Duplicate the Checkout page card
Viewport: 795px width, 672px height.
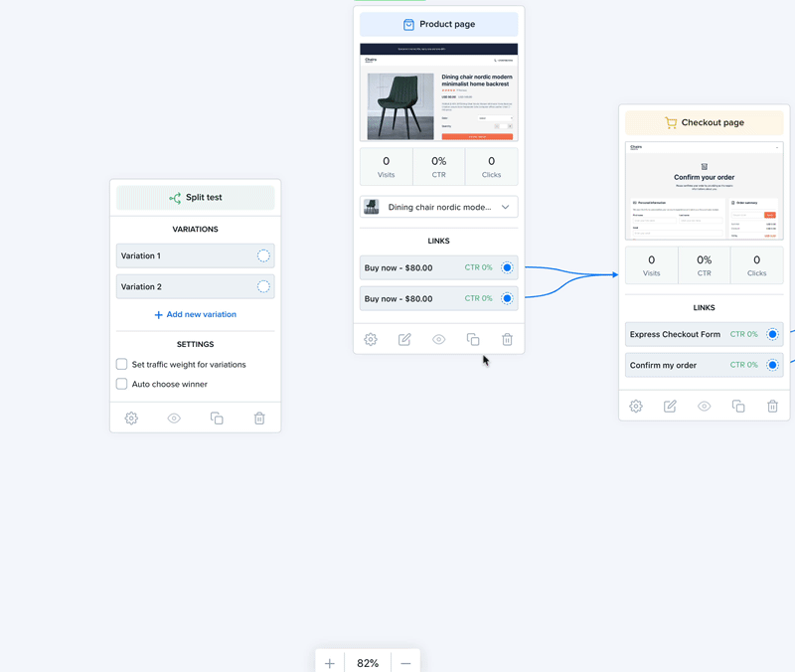(738, 406)
